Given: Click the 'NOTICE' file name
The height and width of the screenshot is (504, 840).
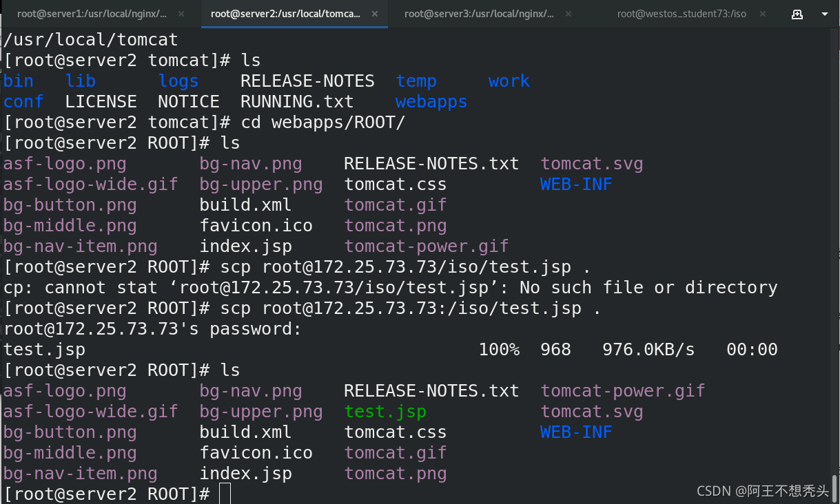Looking at the screenshot, I should pos(189,102).
